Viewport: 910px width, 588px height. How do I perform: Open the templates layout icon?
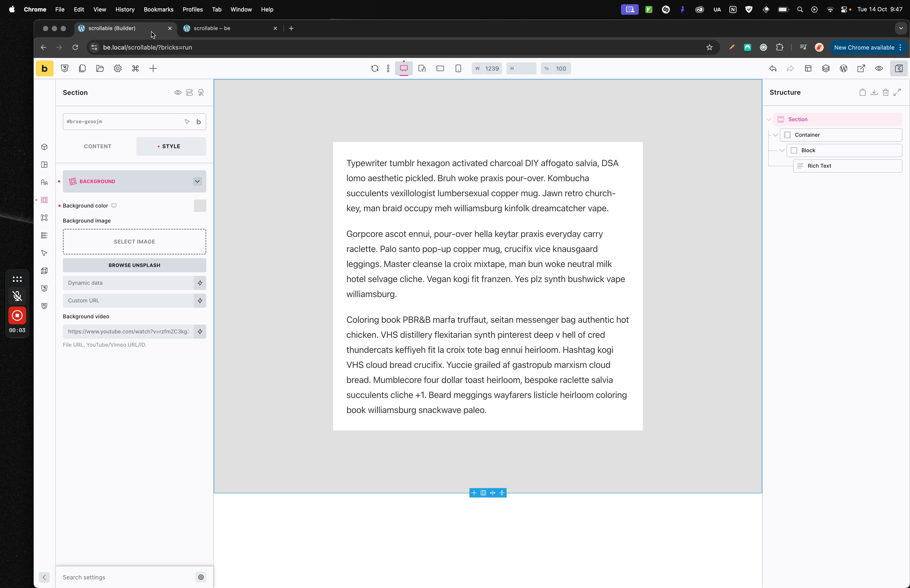pyautogui.click(x=808, y=68)
